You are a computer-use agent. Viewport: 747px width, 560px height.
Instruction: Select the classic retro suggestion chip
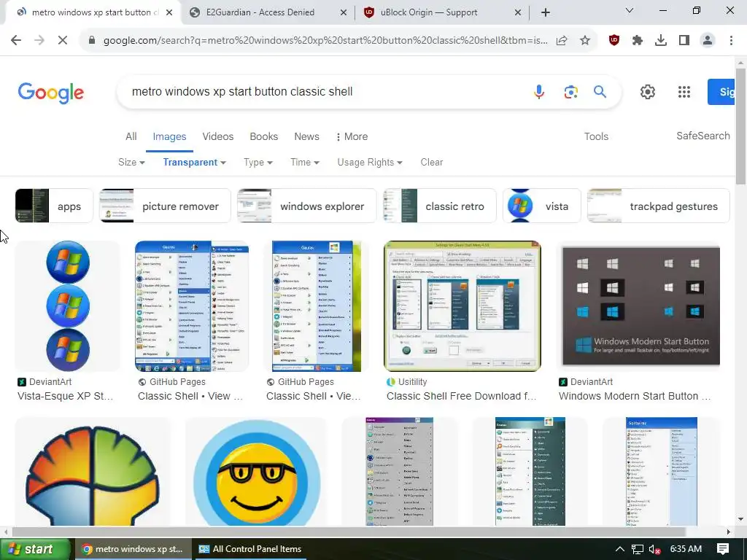[x=440, y=206]
